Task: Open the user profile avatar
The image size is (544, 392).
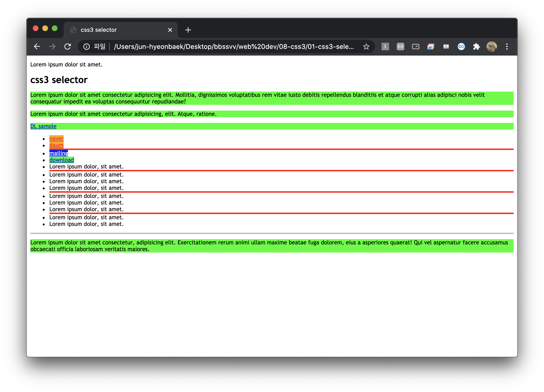Action: click(x=492, y=47)
